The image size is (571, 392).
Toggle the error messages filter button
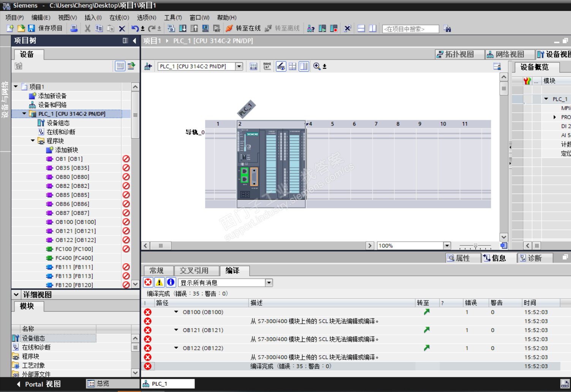[x=148, y=282]
